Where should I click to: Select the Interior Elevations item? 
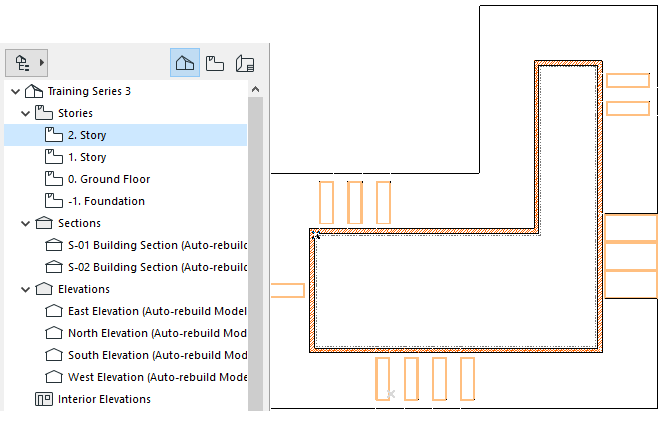104,399
